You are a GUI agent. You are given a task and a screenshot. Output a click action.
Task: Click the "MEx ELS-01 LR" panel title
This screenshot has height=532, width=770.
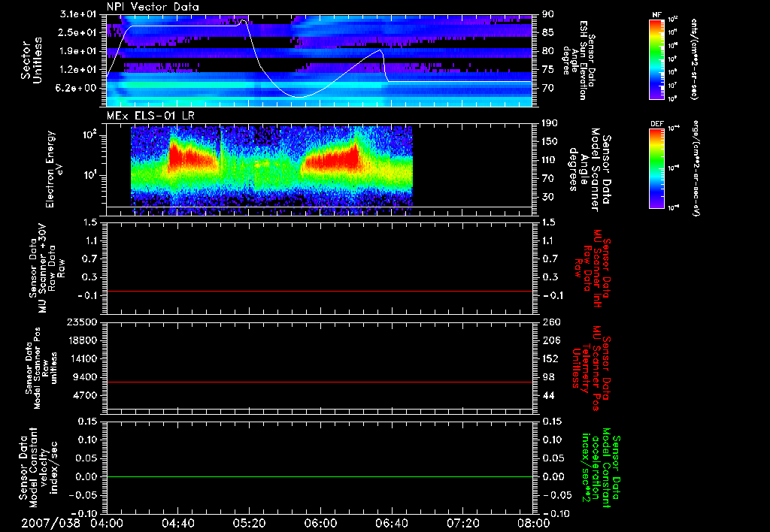click(x=150, y=116)
